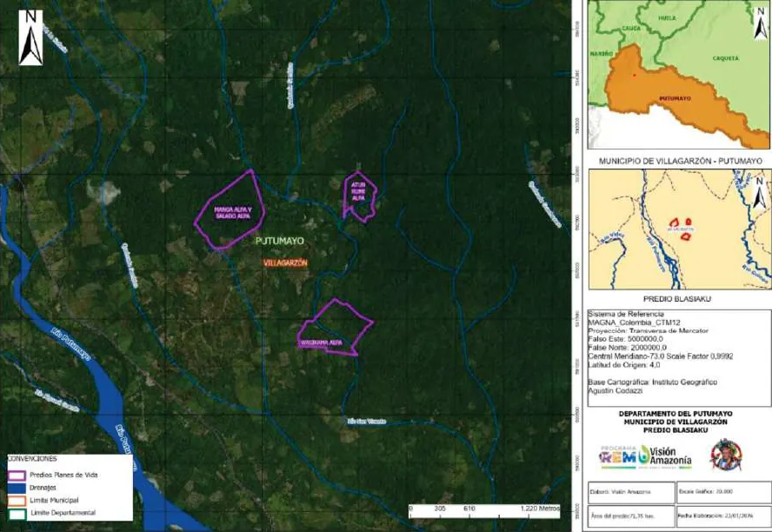Click the Programa REM logo

click(x=618, y=457)
